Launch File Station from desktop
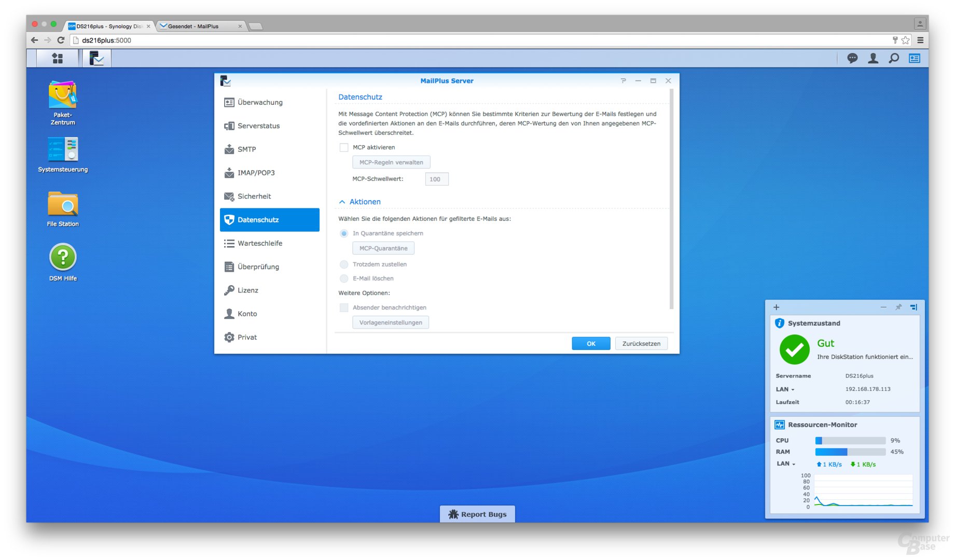This screenshot has height=560, width=955. (63, 209)
